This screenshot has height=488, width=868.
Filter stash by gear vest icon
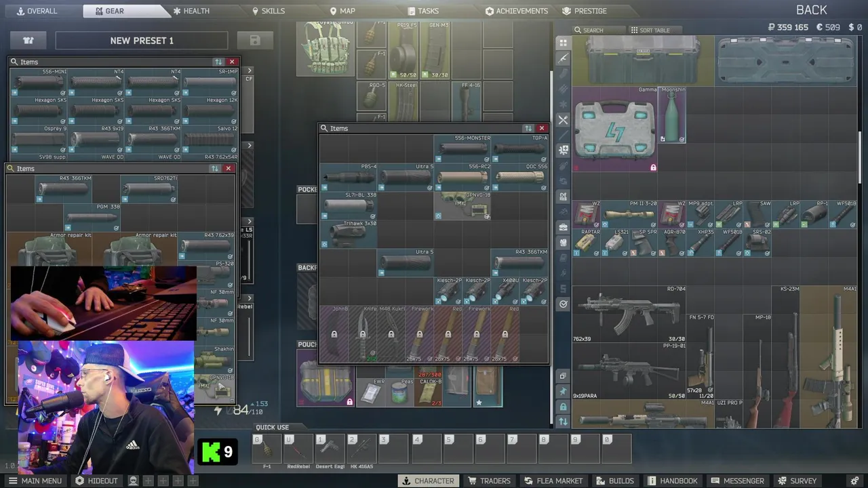[563, 197]
